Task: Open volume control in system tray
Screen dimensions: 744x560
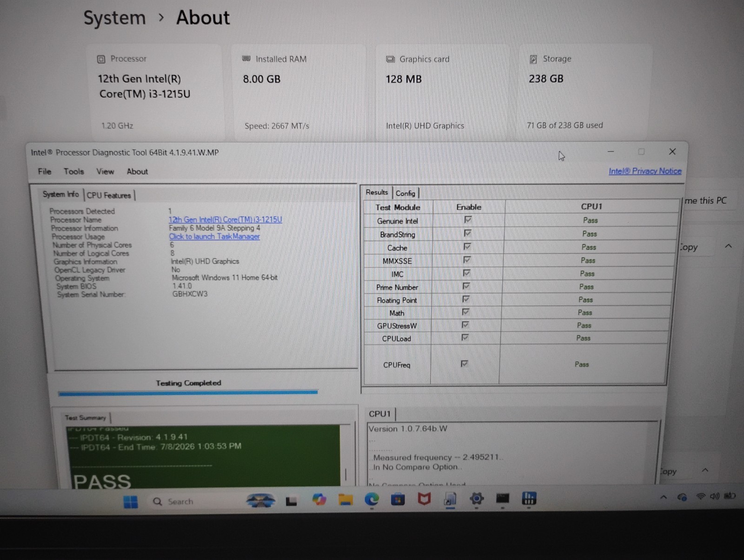Action: tap(715, 496)
